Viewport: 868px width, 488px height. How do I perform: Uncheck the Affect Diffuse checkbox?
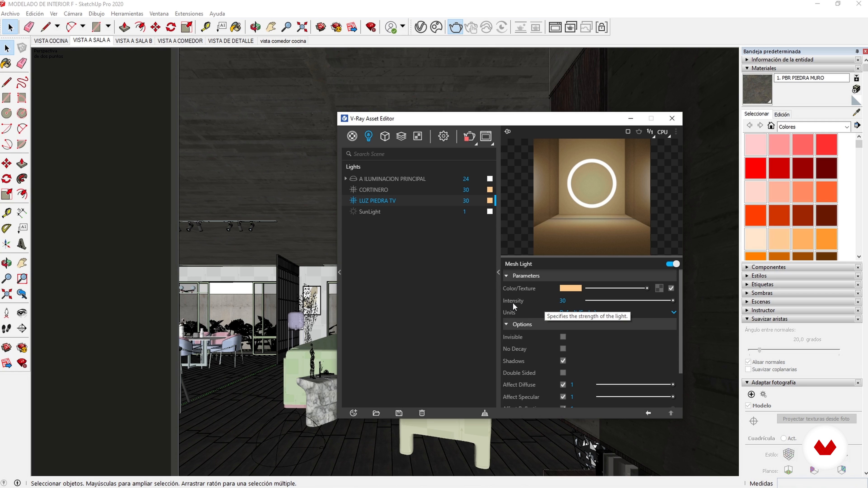563,385
